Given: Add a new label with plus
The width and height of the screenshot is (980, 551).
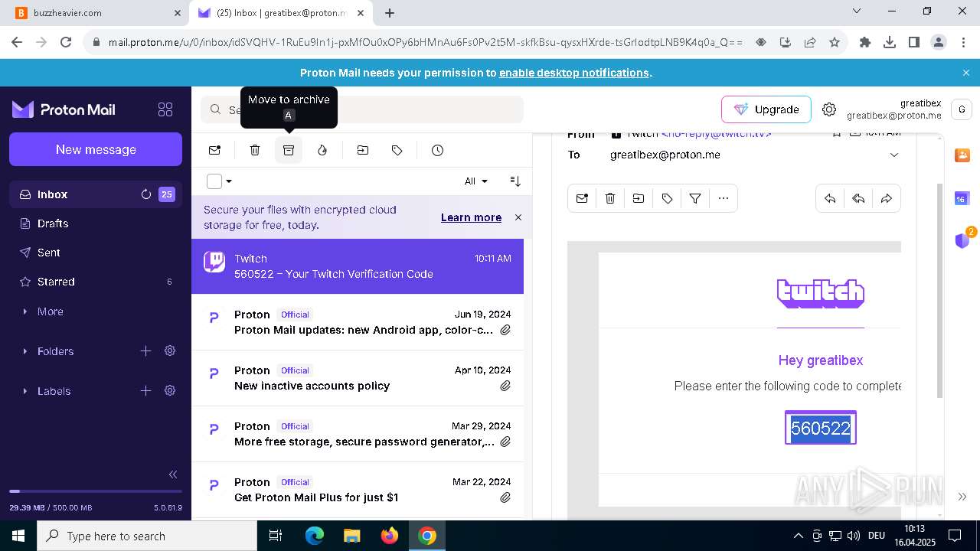Looking at the screenshot, I should point(145,390).
